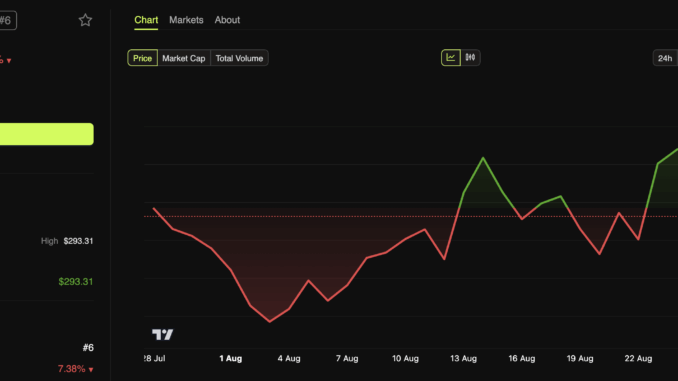Add coin to favorites with star icon
This screenshot has width=678, height=381.
click(x=85, y=20)
